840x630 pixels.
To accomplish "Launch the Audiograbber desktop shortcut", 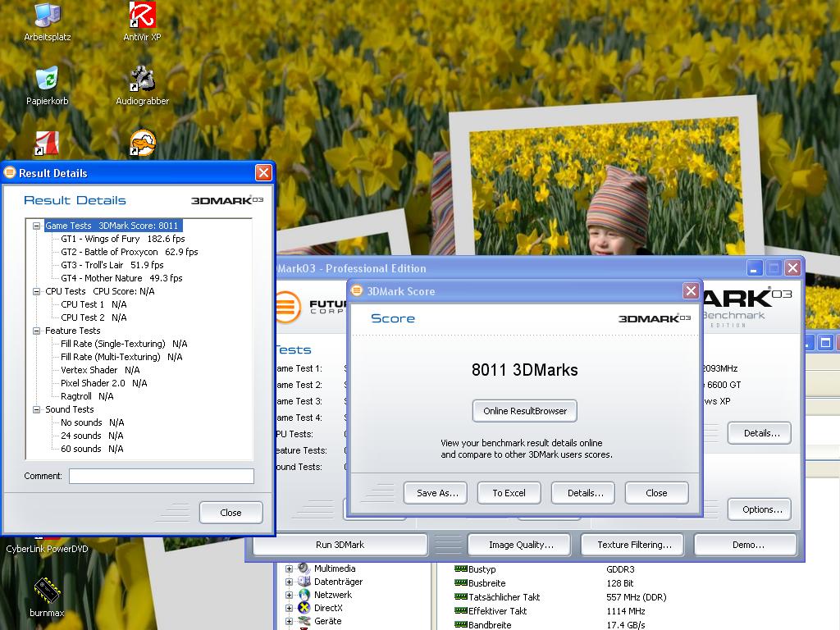I will 142,85.
